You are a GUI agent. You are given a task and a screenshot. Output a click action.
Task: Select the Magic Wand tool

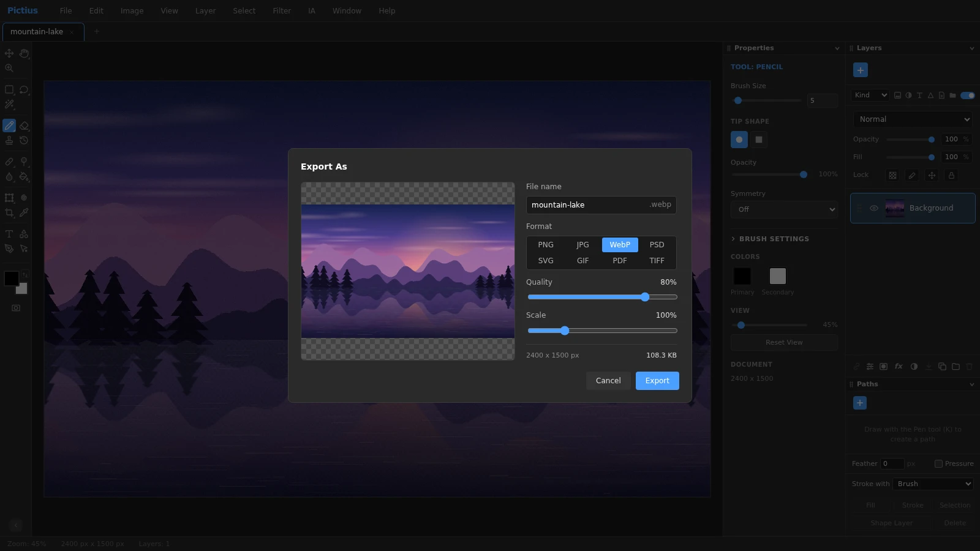[9, 104]
